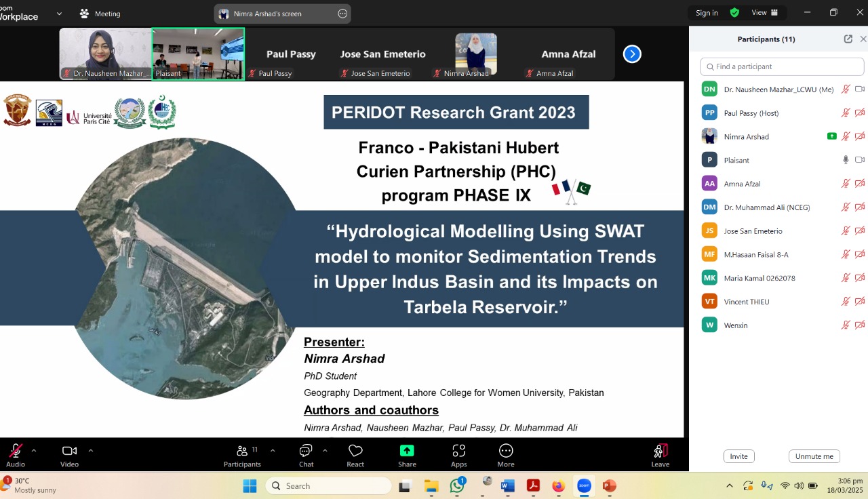Leave the meeting

tap(660, 455)
